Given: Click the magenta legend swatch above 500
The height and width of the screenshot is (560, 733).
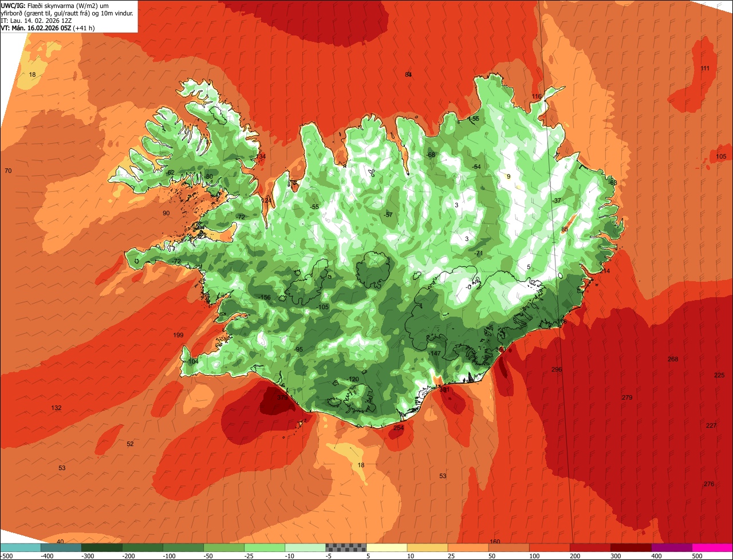Looking at the screenshot, I should [x=712, y=547].
